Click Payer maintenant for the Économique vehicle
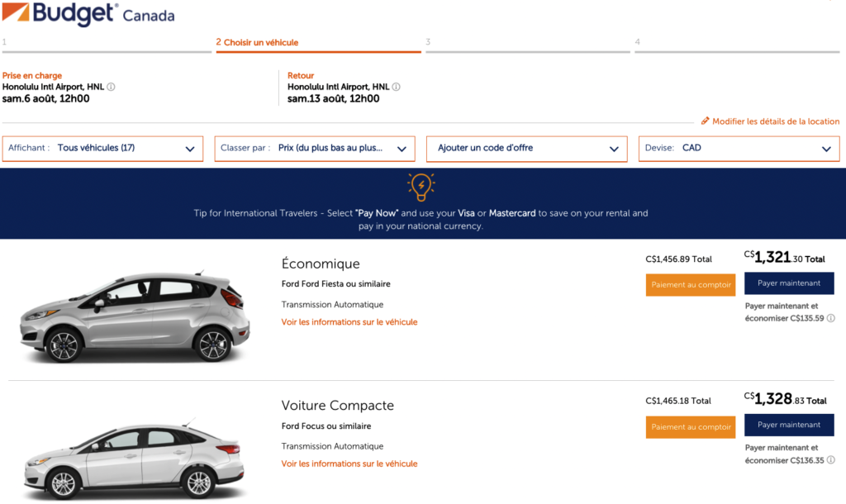Viewport: 846px width, 504px height. [789, 283]
